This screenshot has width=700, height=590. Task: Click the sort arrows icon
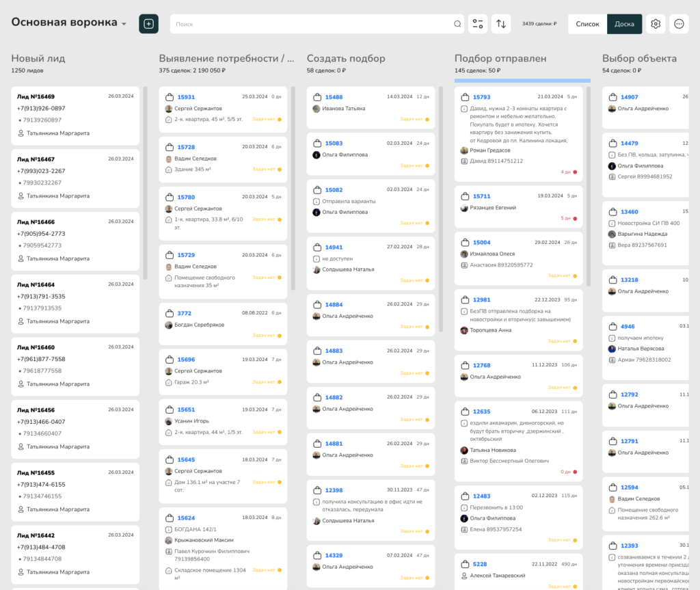501,24
